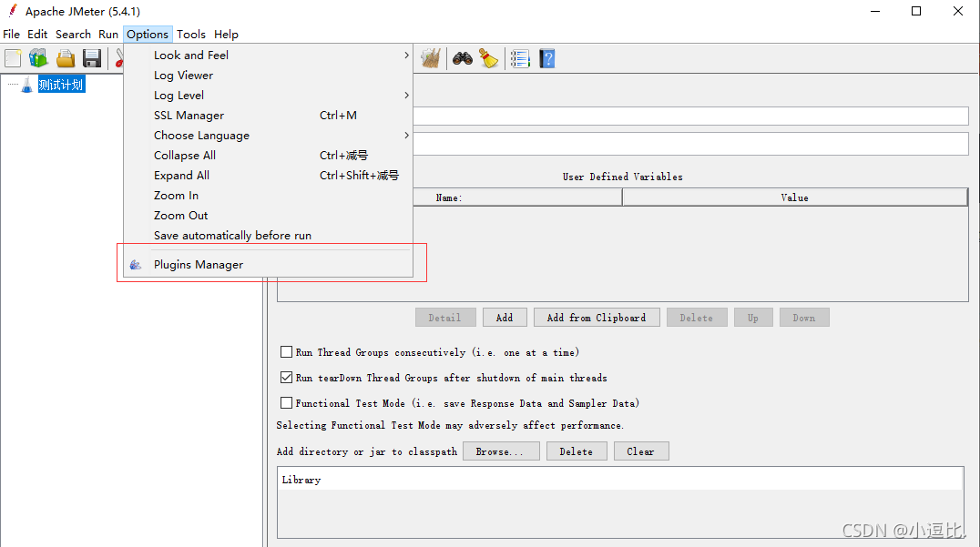980x547 pixels.
Task: Click the Up button
Action: (753, 318)
